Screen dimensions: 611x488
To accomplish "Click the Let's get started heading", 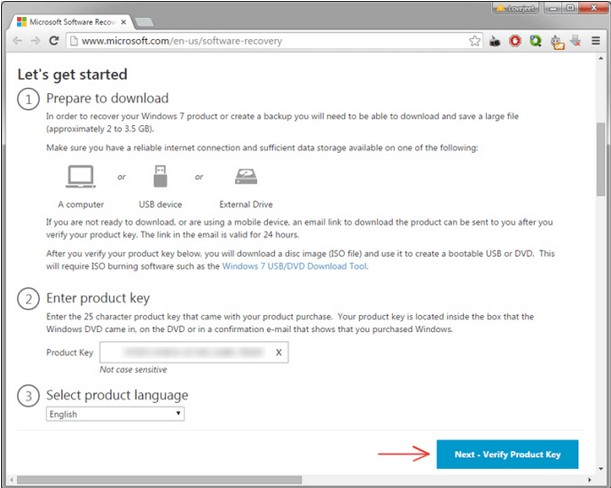I will pos(72,74).
